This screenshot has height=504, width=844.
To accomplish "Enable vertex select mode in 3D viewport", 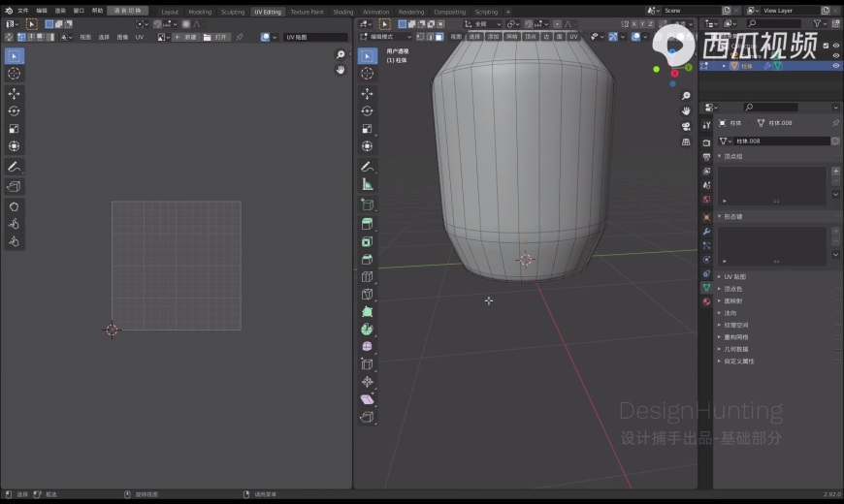I will click(x=420, y=37).
